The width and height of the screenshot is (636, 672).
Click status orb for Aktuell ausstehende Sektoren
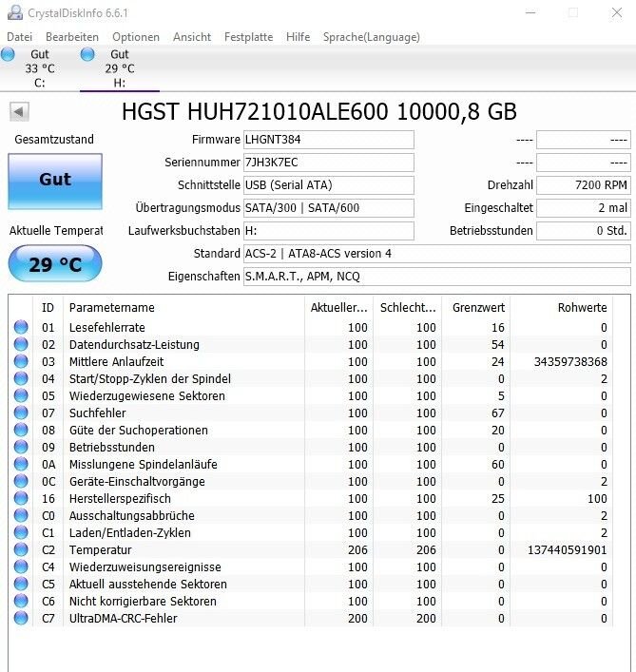click(21, 585)
